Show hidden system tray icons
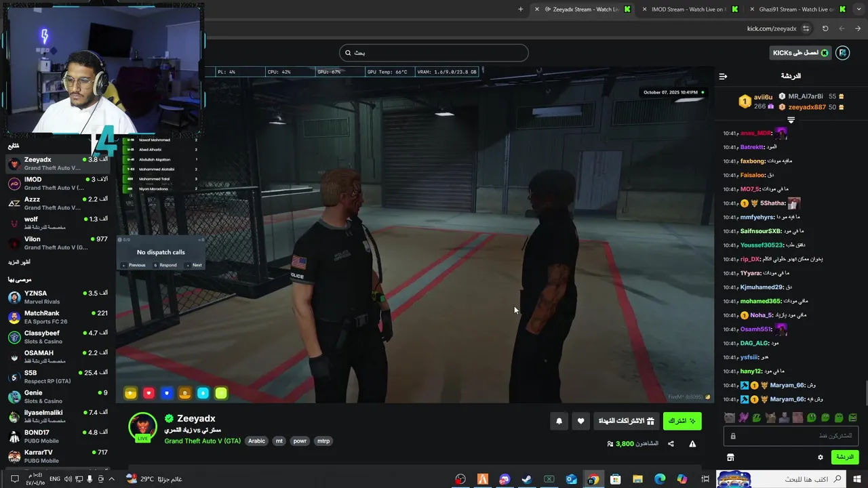The height and width of the screenshot is (488, 868). point(111,479)
